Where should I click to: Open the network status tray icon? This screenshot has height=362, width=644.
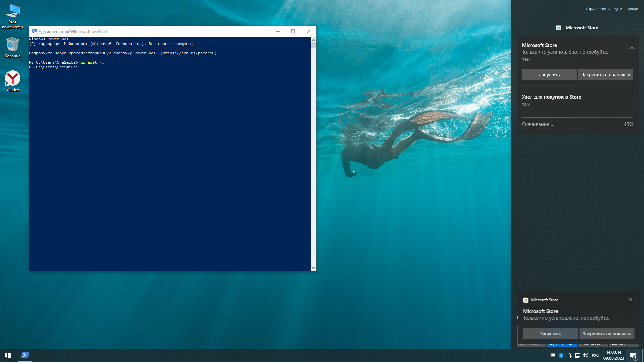pos(577,355)
